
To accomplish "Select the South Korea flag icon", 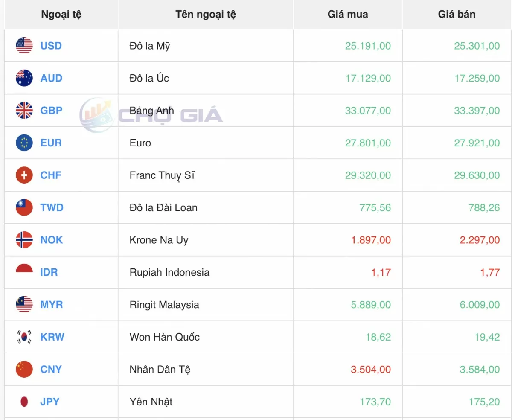I will [x=24, y=337].
